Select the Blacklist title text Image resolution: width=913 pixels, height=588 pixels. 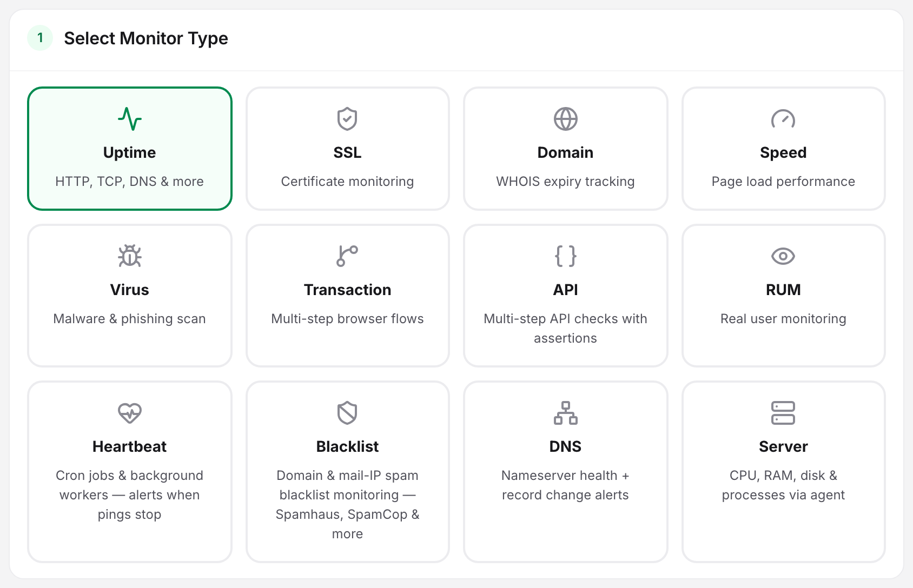347,447
